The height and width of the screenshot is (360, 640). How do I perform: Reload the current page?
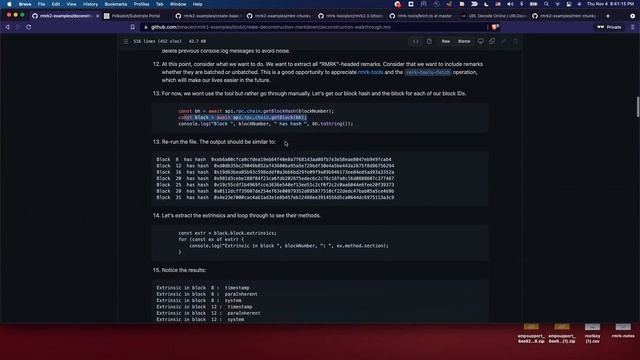pyautogui.click(x=29, y=27)
